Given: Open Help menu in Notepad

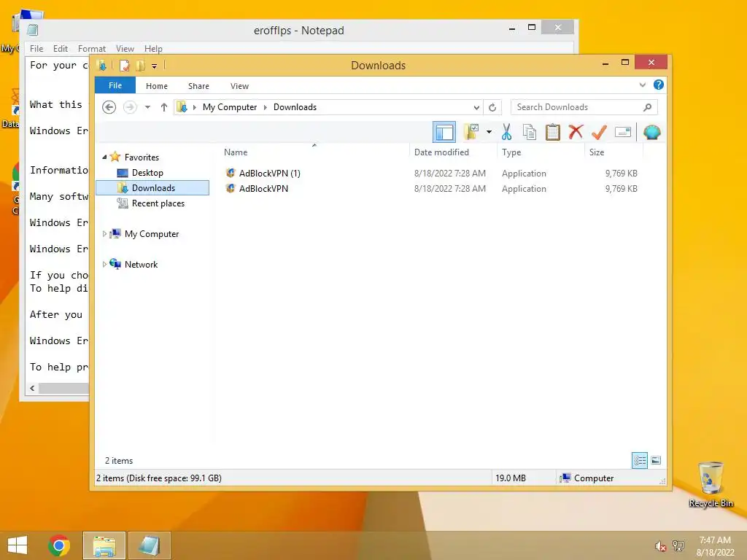Looking at the screenshot, I should [x=153, y=49].
